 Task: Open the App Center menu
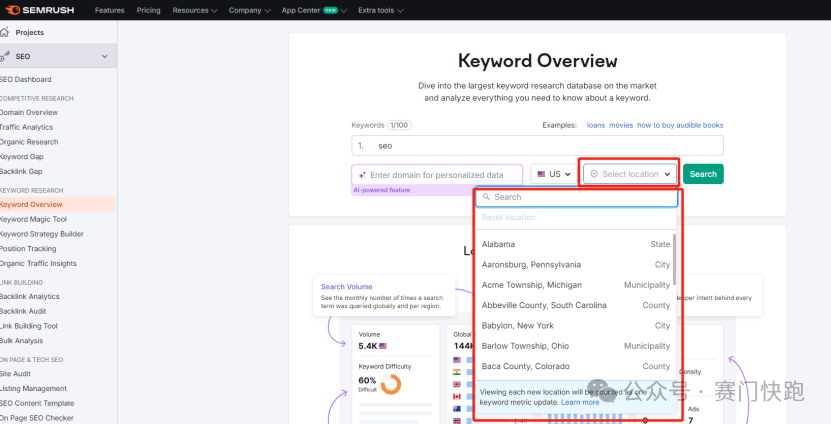tap(309, 10)
